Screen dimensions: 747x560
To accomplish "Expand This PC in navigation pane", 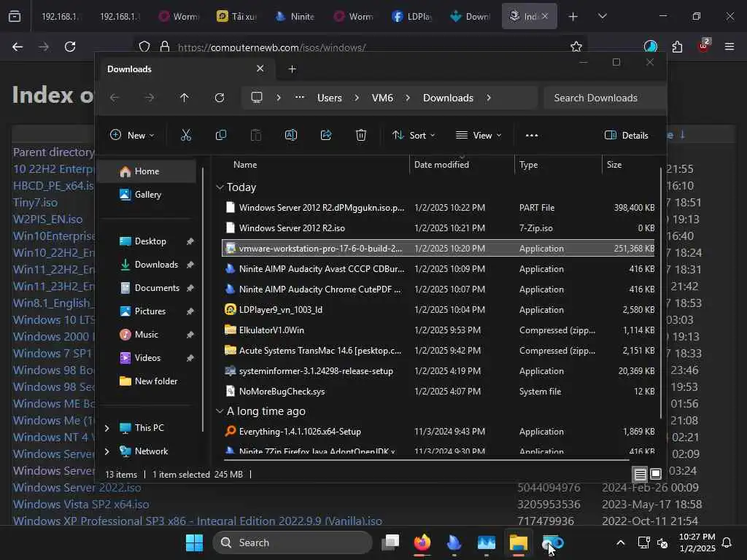I will coord(107,428).
